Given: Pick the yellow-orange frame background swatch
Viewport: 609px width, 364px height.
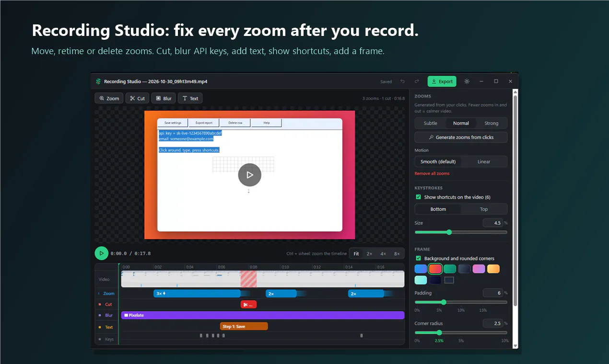Looking at the screenshot, I should (493, 269).
